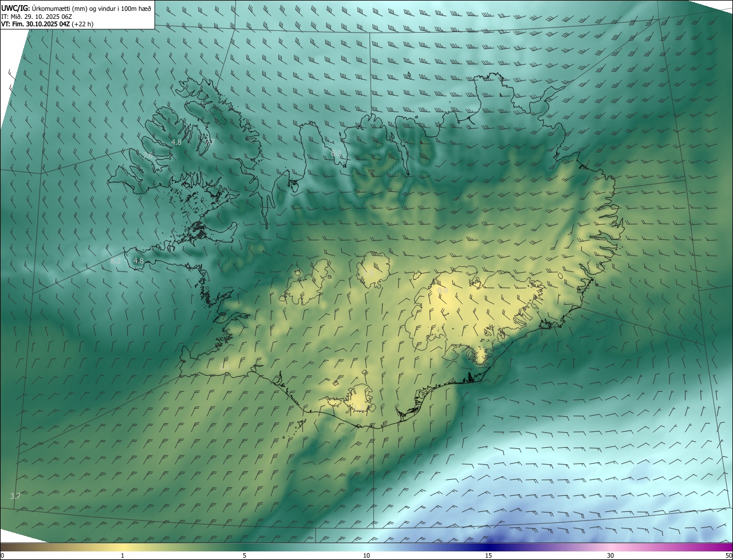Click the 10 tick on the color scale
This screenshot has width=733, height=560.
pyautogui.click(x=366, y=555)
